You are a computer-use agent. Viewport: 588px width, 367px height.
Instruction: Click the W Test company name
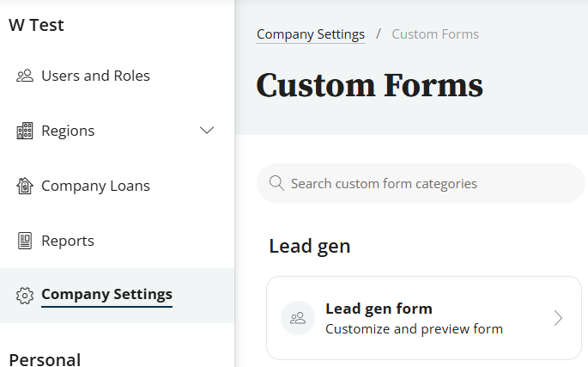(36, 25)
